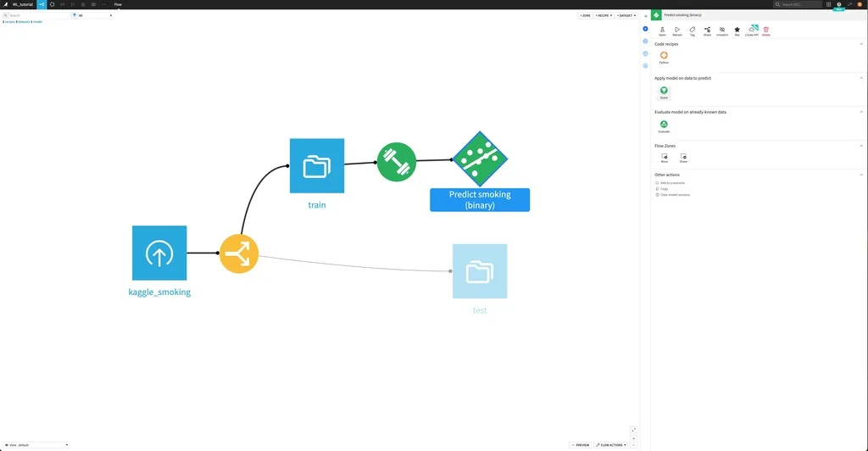Open the All filter dropdown
This screenshot has height=451, width=868.
coord(92,15)
